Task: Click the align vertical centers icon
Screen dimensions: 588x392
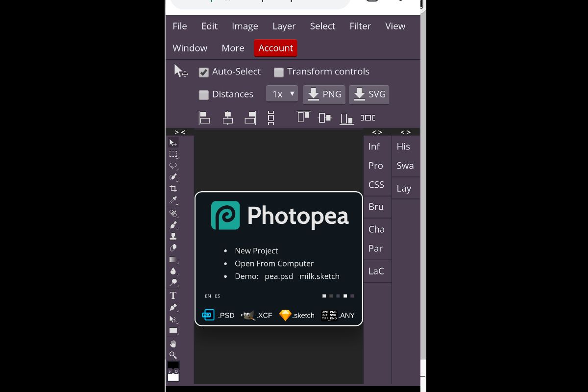Action: [x=325, y=118]
